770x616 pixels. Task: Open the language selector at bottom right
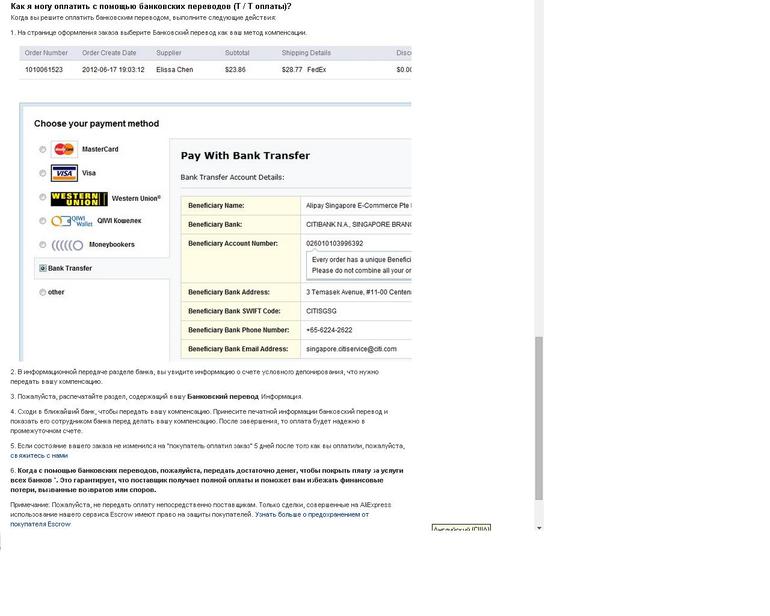pyautogui.click(x=461, y=528)
